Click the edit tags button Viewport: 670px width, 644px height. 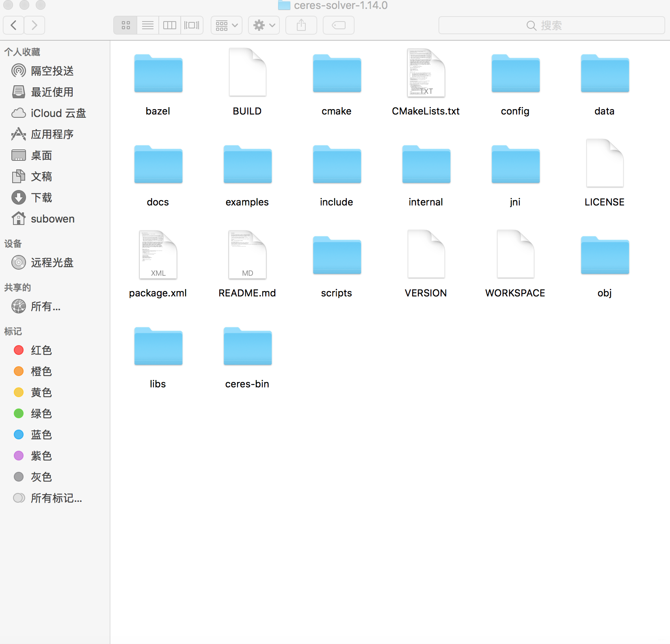(339, 25)
